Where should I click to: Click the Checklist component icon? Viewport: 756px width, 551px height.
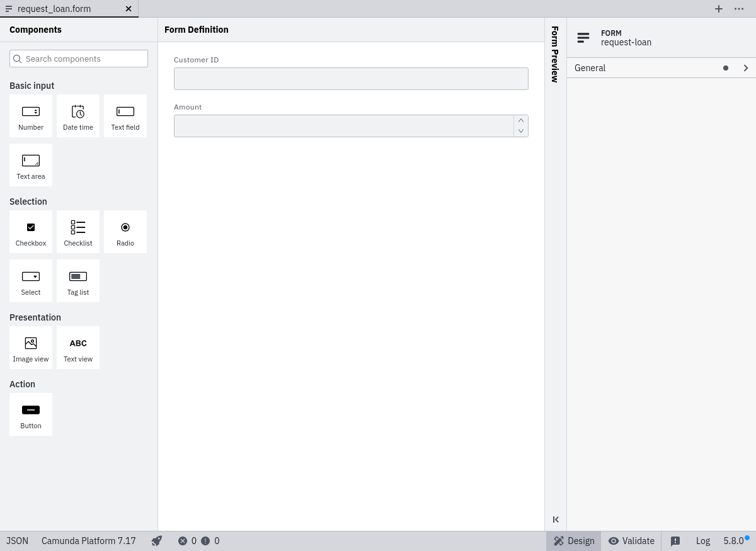tap(78, 227)
